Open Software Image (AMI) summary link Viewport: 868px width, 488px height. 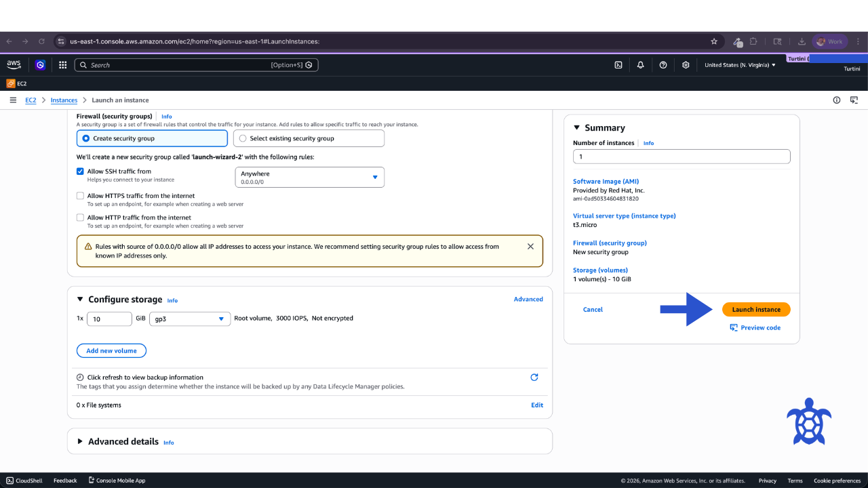coord(606,182)
